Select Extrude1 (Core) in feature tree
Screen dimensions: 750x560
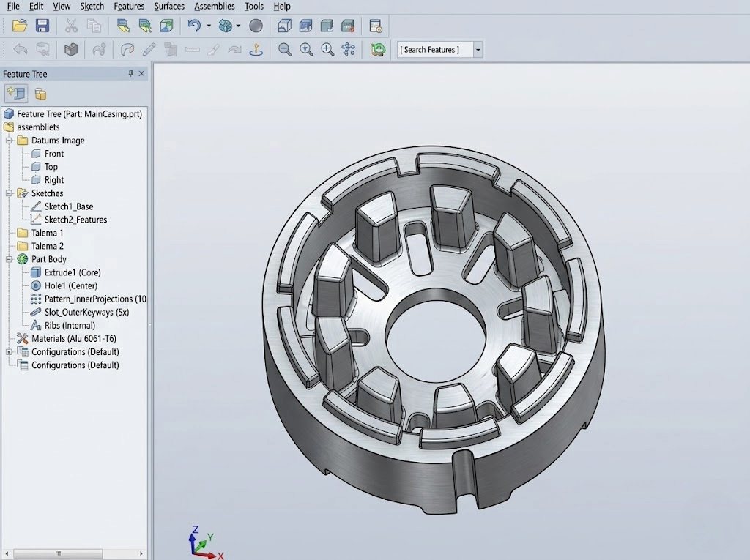[72, 272]
